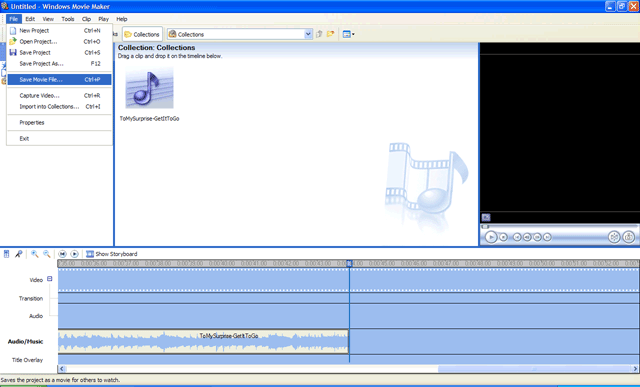Viewport: 640px width, 387px height.
Task: Click the Narrate Timeline microphone icon
Action: [18, 254]
